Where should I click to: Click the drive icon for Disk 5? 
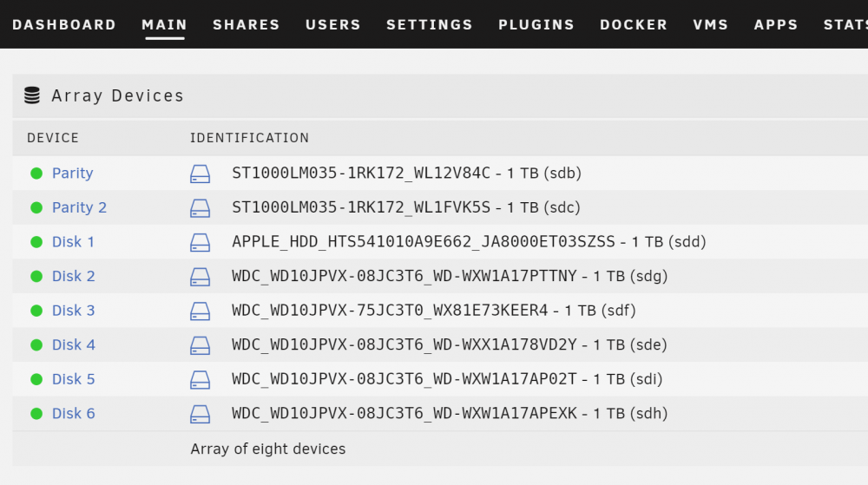coord(200,379)
